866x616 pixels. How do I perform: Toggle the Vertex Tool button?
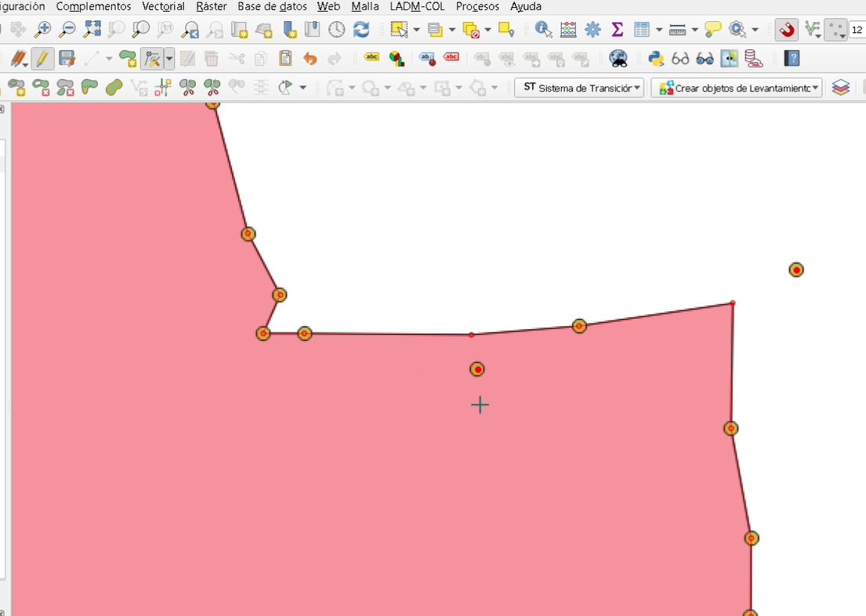tap(152, 59)
